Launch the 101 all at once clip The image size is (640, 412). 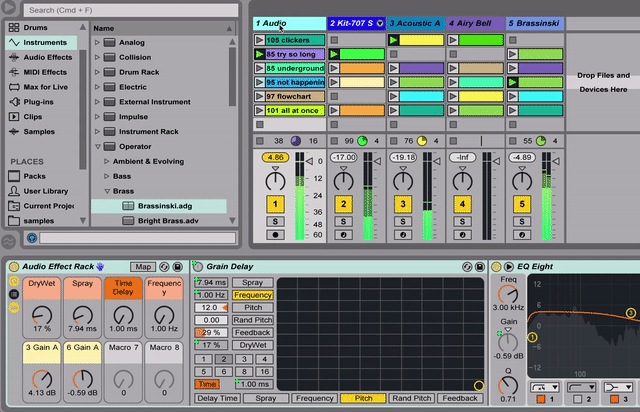click(x=259, y=110)
